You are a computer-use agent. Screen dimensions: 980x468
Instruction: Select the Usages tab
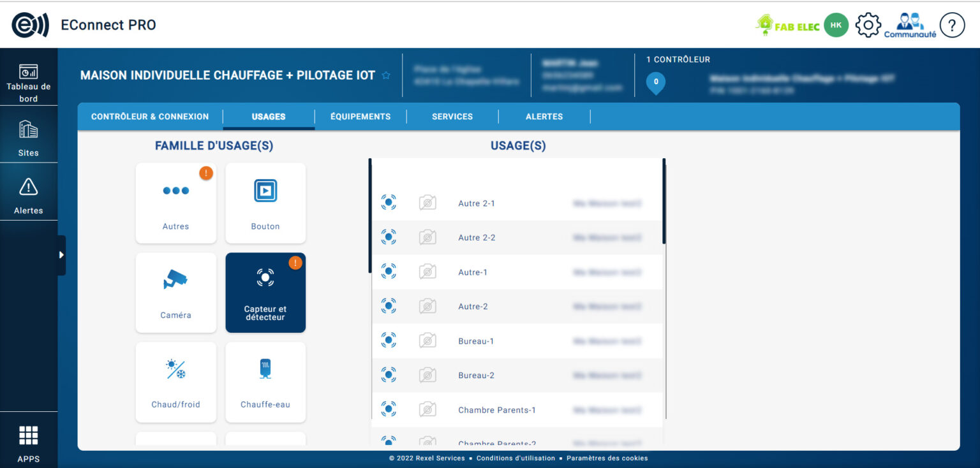(x=269, y=117)
